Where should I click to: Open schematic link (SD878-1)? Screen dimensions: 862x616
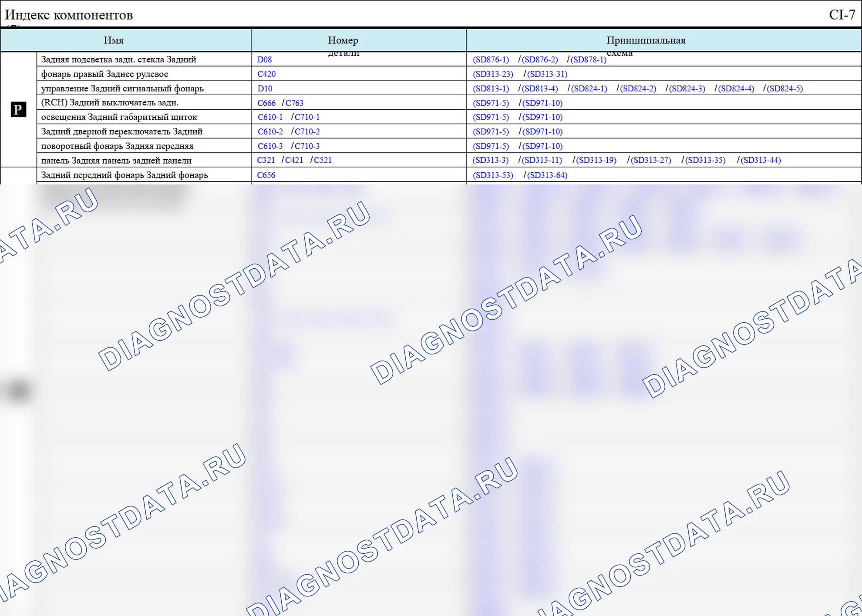589,60
